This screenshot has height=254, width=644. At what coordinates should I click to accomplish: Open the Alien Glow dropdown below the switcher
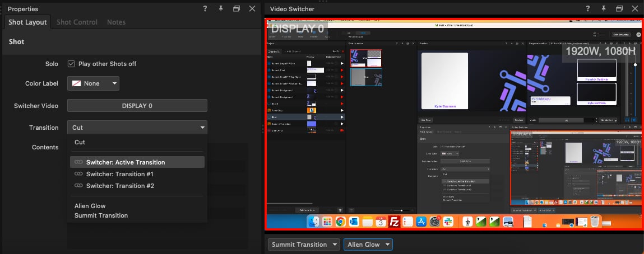(368, 244)
